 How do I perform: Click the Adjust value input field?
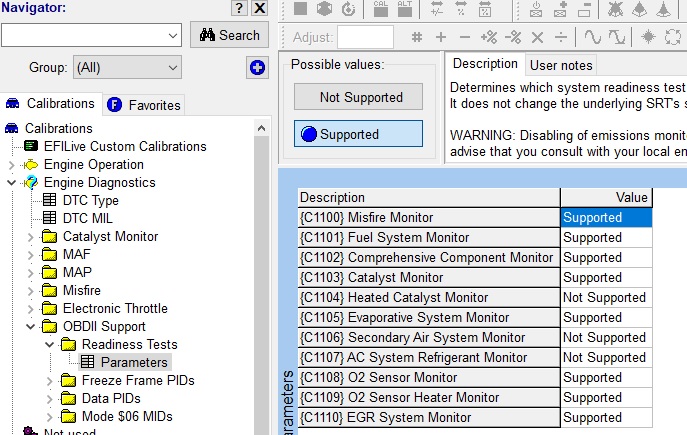click(365, 37)
